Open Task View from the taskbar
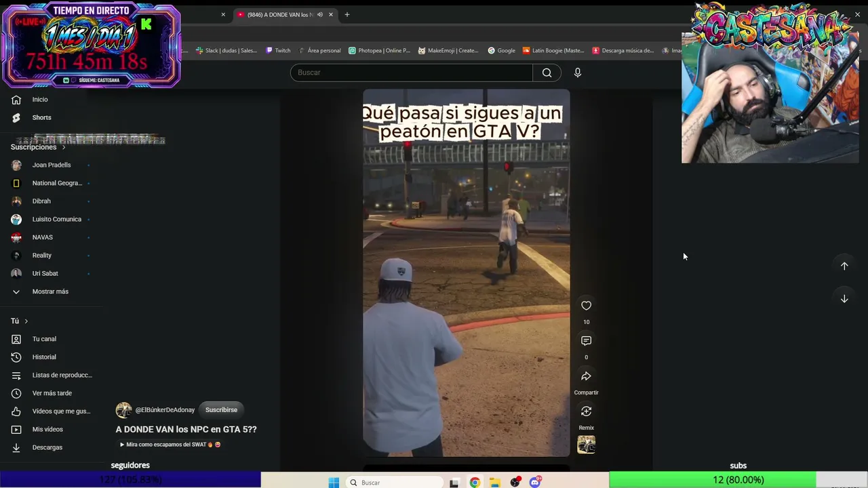This screenshot has height=488, width=868. 454,483
